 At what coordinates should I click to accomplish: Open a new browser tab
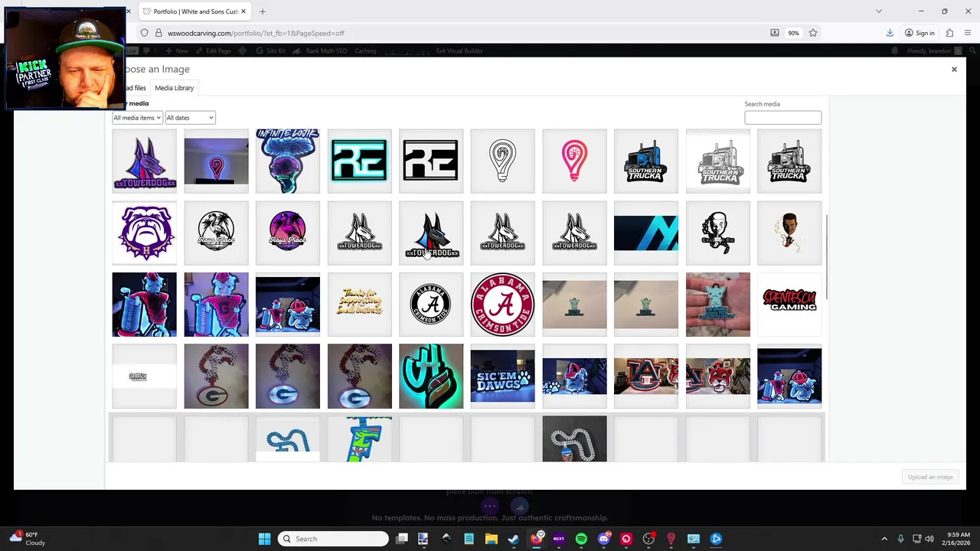(262, 11)
